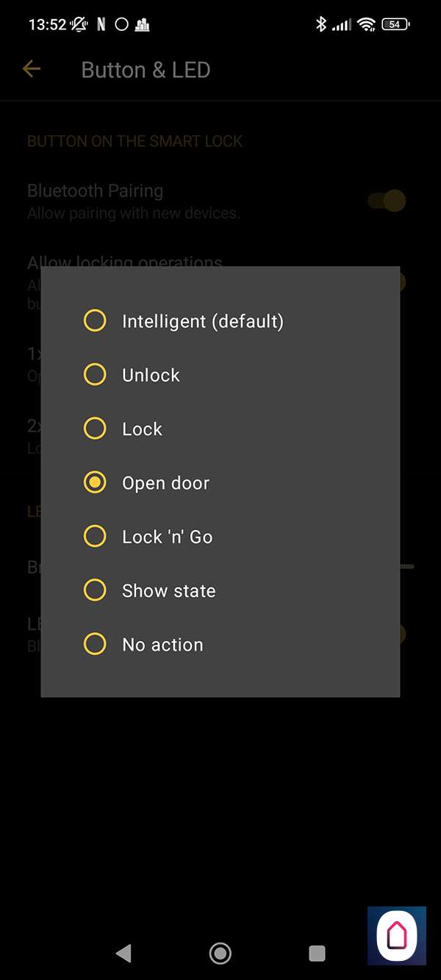Viewport: 441px width, 980px height.
Task: Select the Show state radio button
Action: tap(95, 590)
